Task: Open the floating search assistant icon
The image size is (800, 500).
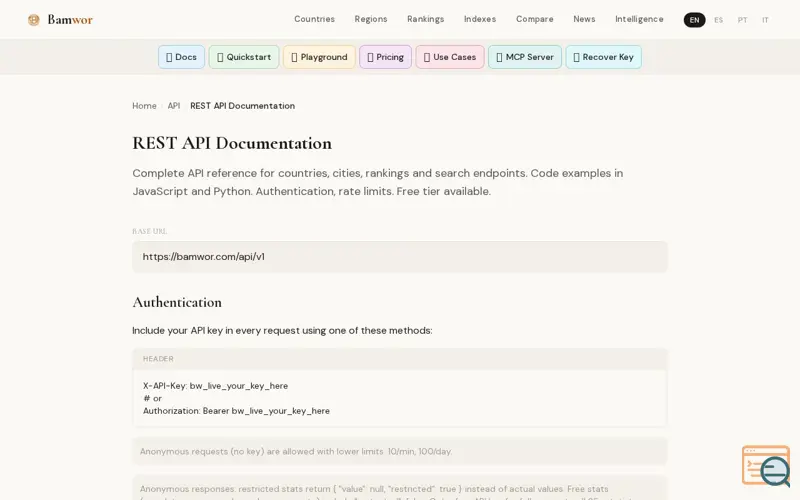Action: click(x=766, y=466)
